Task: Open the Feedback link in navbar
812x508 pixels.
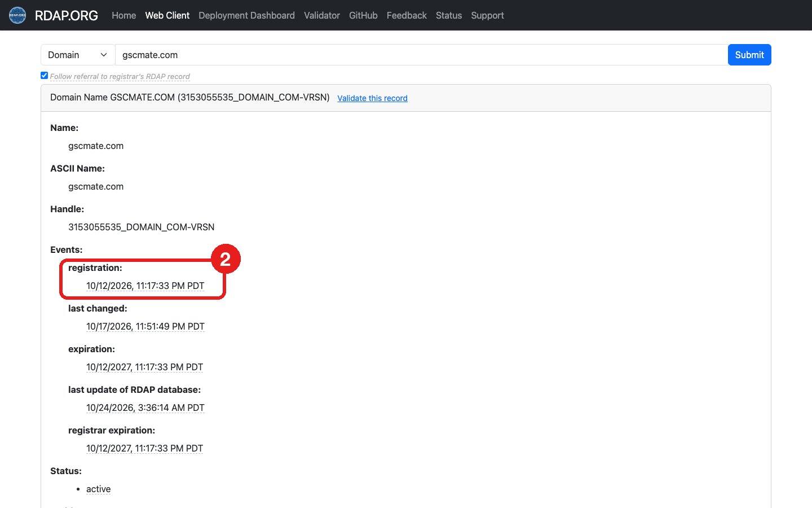Action: click(407, 15)
